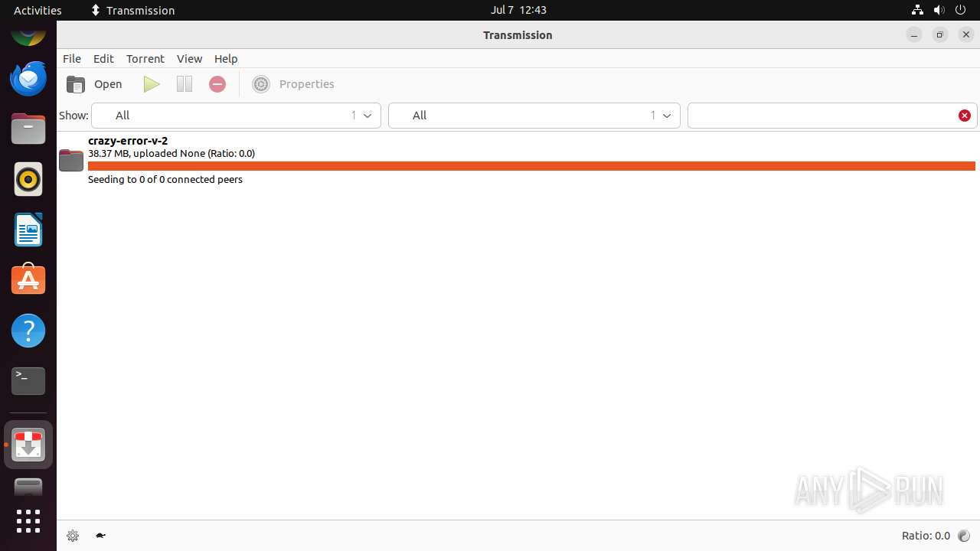Open statistics mode icon beside Ratio
This screenshot has height=551, width=980.
[964, 536]
